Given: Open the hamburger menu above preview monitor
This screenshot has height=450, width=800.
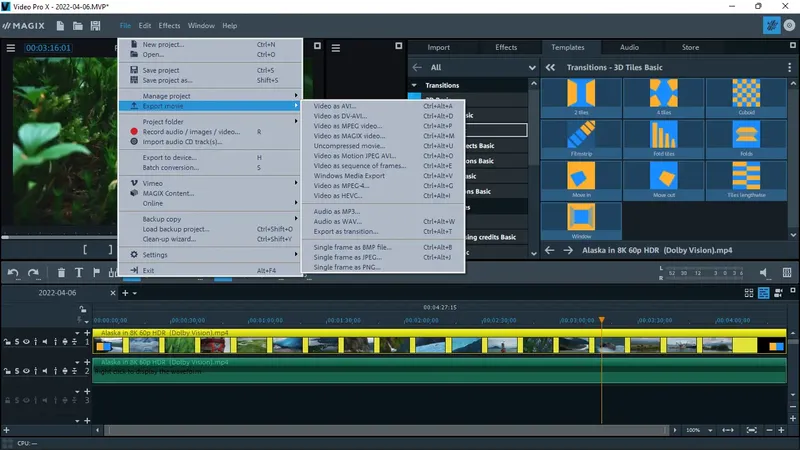Looking at the screenshot, I should [11, 48].
